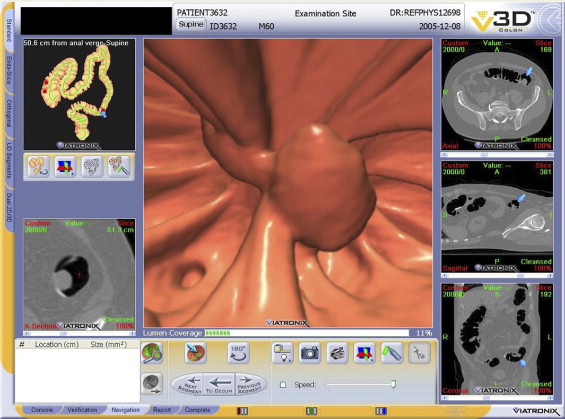This screenshot has width=565, height=419.
Task: Switch to the Endo-Slice side tab
Action: pos(9,71)
